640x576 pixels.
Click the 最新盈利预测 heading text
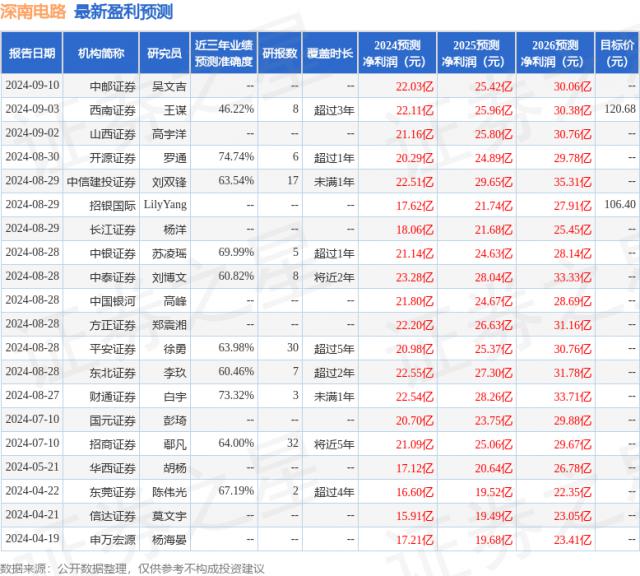(x=123, y=12)
